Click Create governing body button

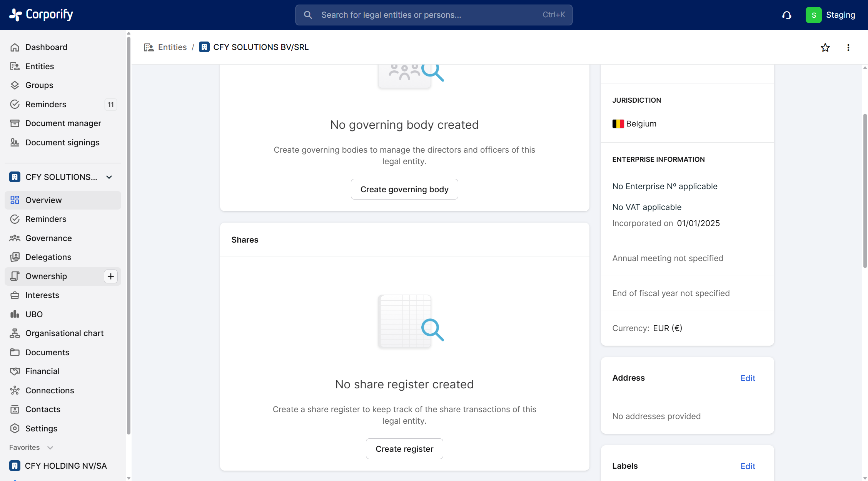click(404, 190)
